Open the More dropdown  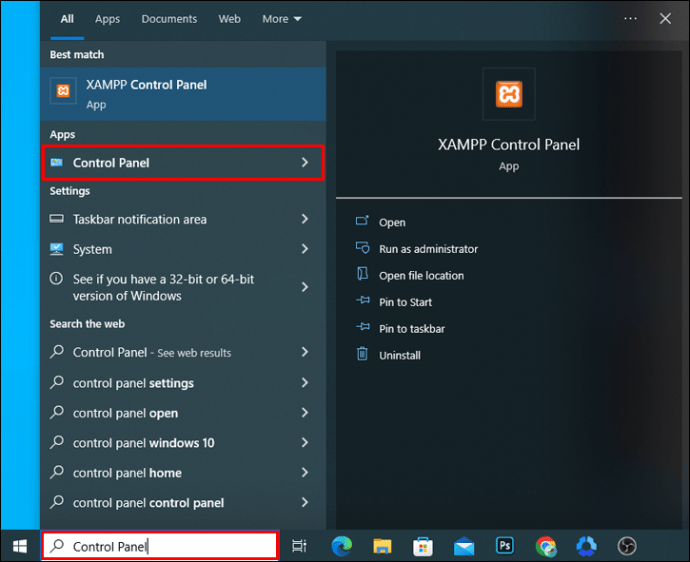click(x=282, y=19)
